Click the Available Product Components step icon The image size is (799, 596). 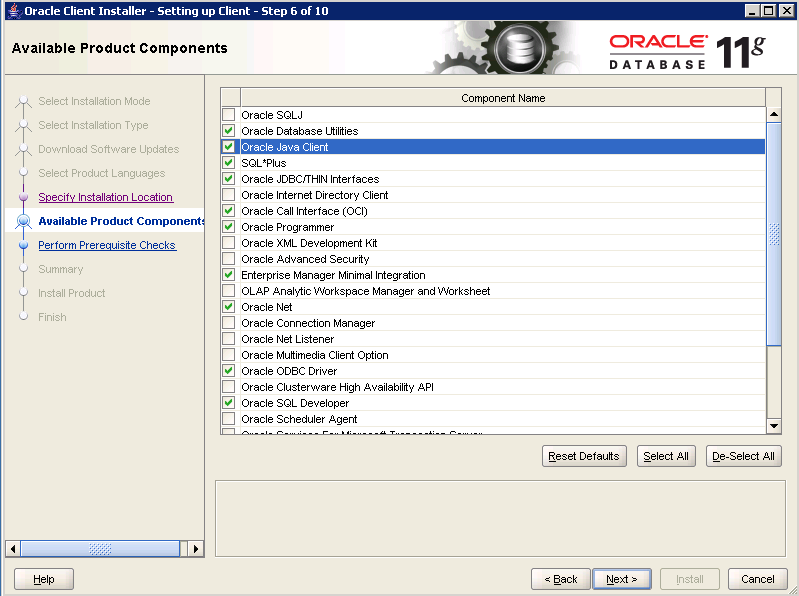click(x=23, y=221)
